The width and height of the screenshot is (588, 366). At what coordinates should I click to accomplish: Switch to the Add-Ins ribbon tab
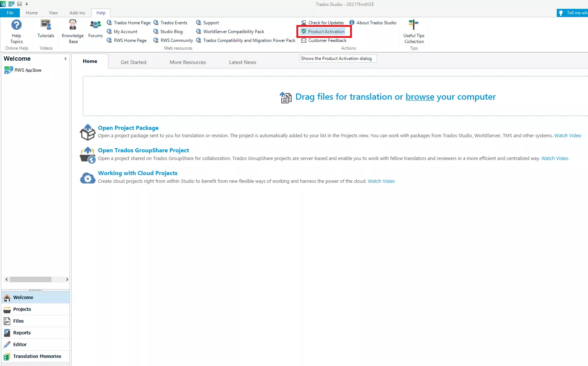[x=77, y=13]
